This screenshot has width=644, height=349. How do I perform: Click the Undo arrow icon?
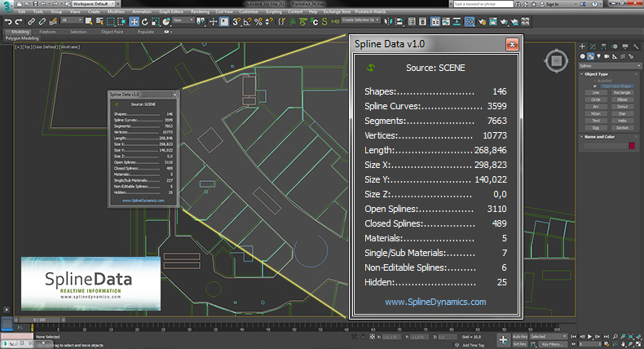[x=7, y=21]
